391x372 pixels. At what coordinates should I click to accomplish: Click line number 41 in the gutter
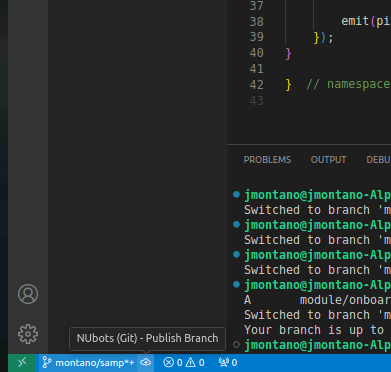click(256, 69)
